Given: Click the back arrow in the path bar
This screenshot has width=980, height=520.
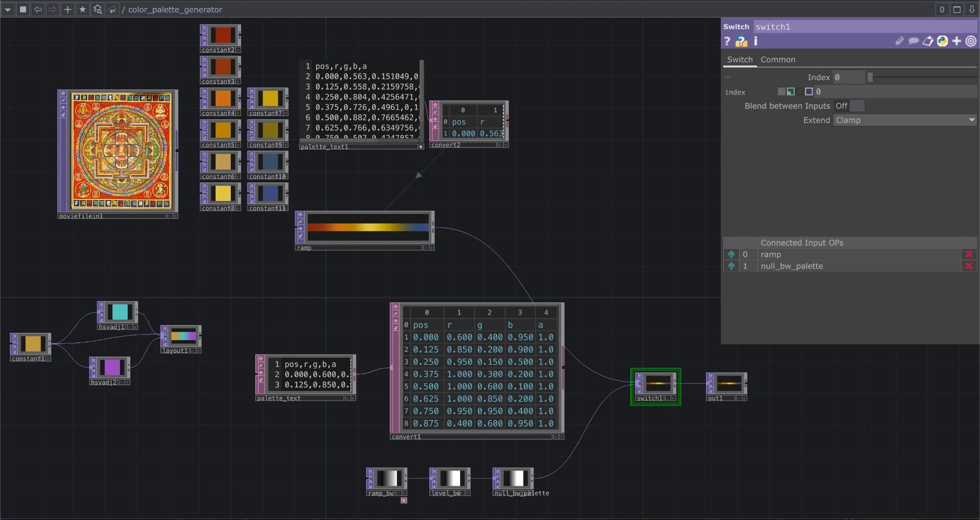Looking at the screenshot, I should click(x=38, y=9).
